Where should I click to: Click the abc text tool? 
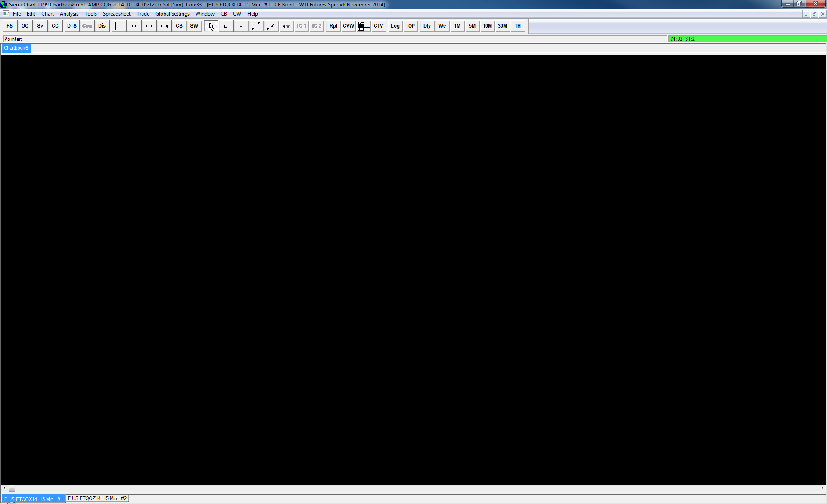coord(286,26)
